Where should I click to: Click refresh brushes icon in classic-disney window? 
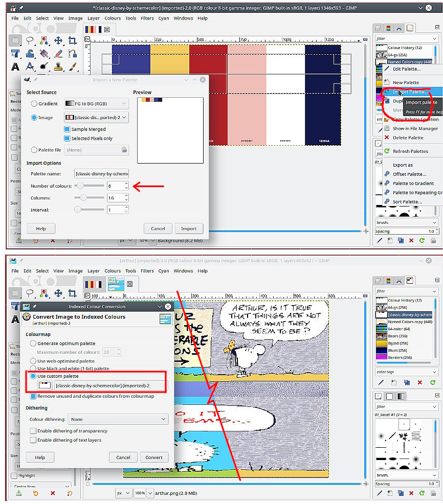pos(422,240)
